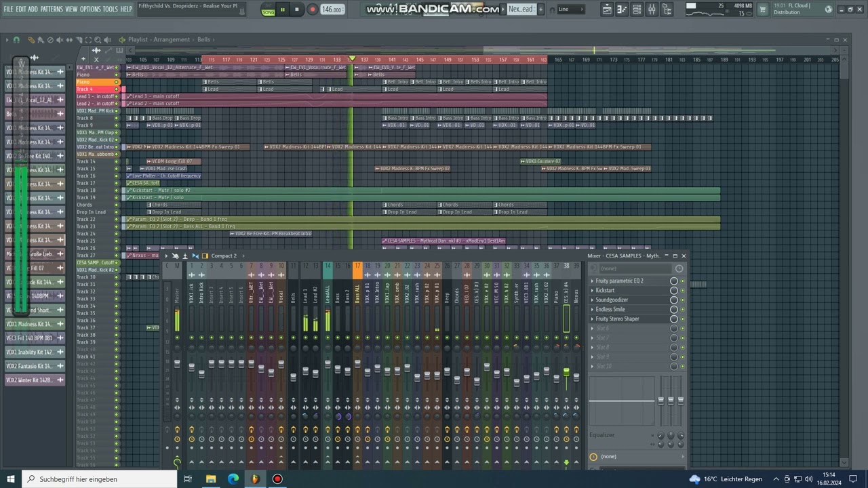Click the shopping cart content library icon
The height and width of the screenshot is (488, 868).
pyautogui.click(x=763, y=9)
